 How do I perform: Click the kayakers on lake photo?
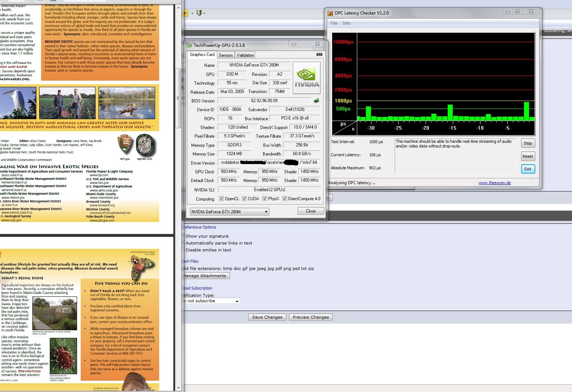[x=127, y=103]
